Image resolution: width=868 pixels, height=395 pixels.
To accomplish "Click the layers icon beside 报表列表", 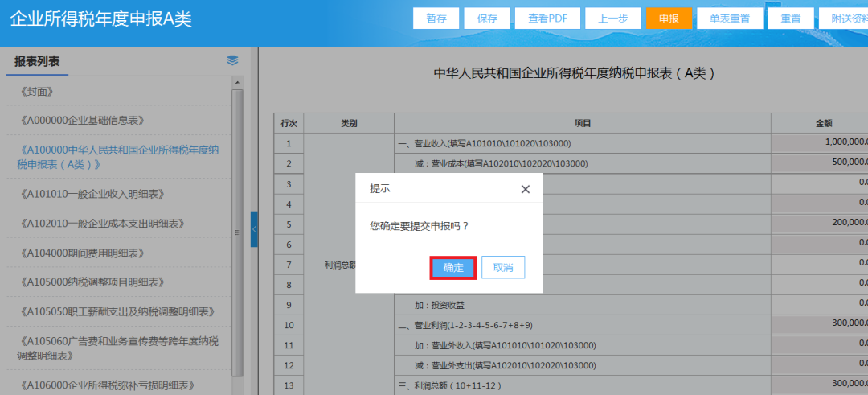I will click(232, 61).
